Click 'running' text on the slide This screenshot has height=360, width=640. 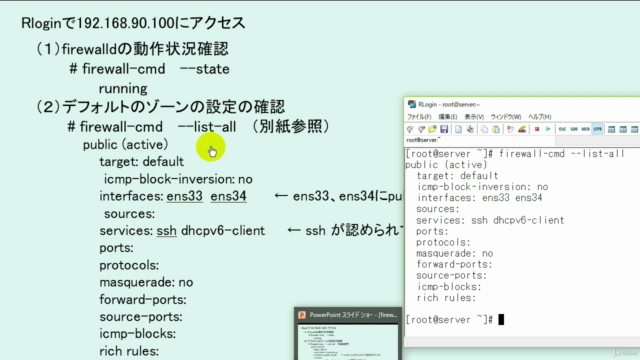coord(123,89)
